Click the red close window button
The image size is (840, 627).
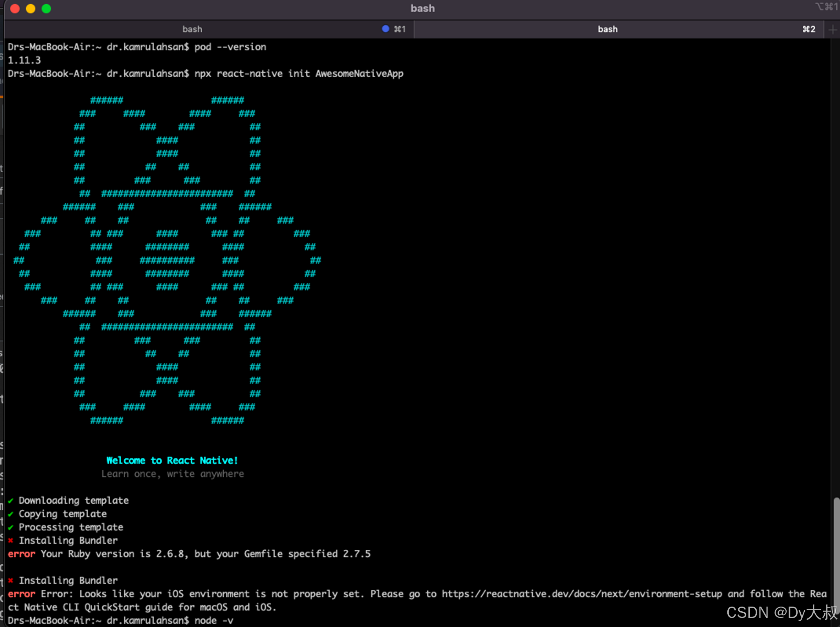pyautogui.click(x=15, y=9)
